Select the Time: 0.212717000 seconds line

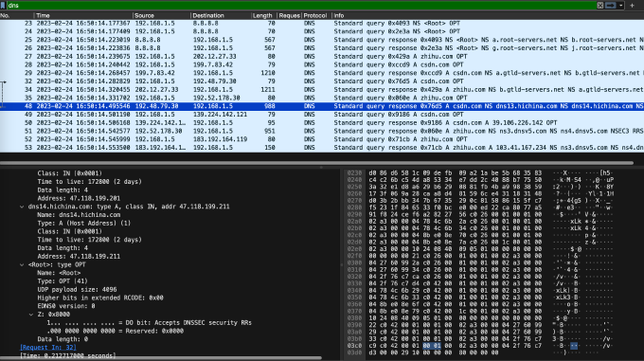click(x=68, y=355)
